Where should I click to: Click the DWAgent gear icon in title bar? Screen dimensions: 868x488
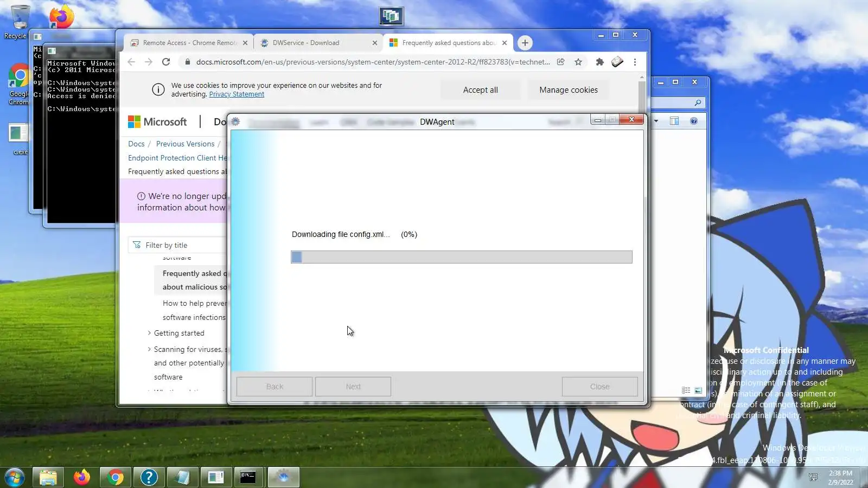tap(235, 121)
